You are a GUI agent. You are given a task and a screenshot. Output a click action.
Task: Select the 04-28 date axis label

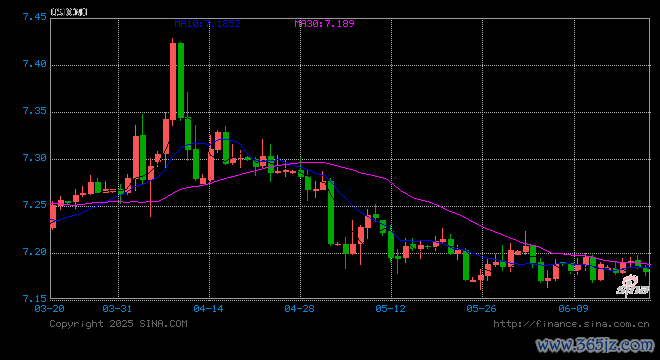[x=299, y=309]
